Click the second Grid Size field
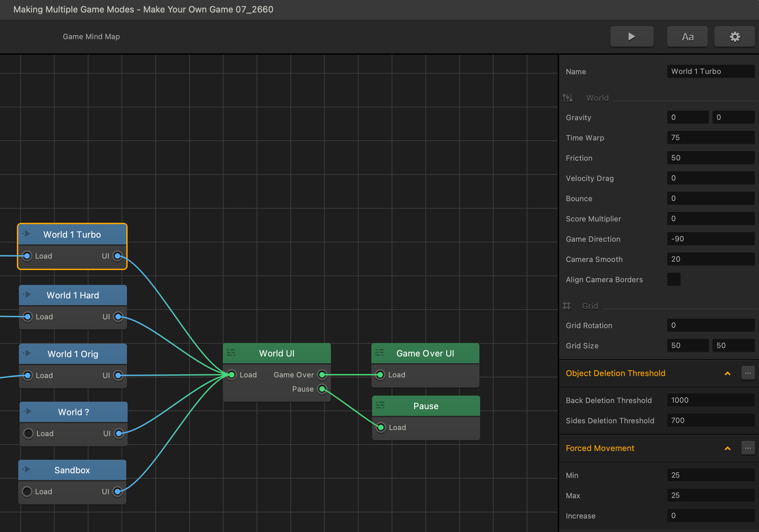759x532 pixels. pyautogui.click(x=733, y=345)
